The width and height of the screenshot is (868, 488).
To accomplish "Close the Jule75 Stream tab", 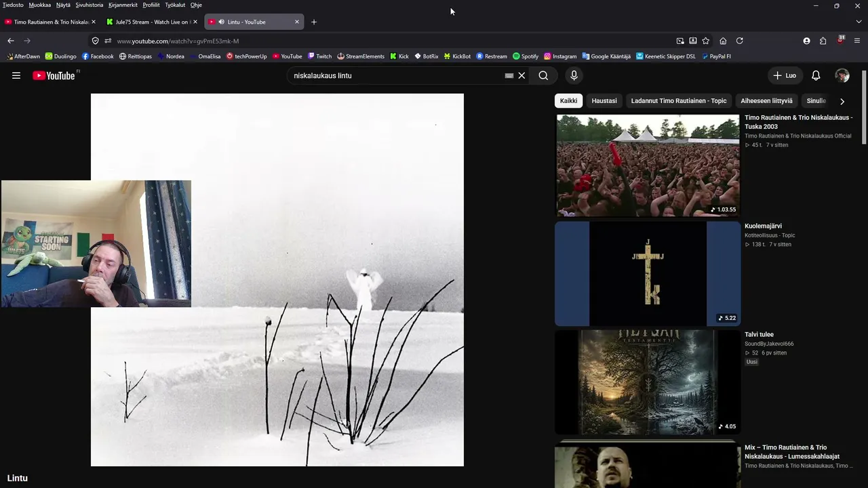I will coord(195,22).
